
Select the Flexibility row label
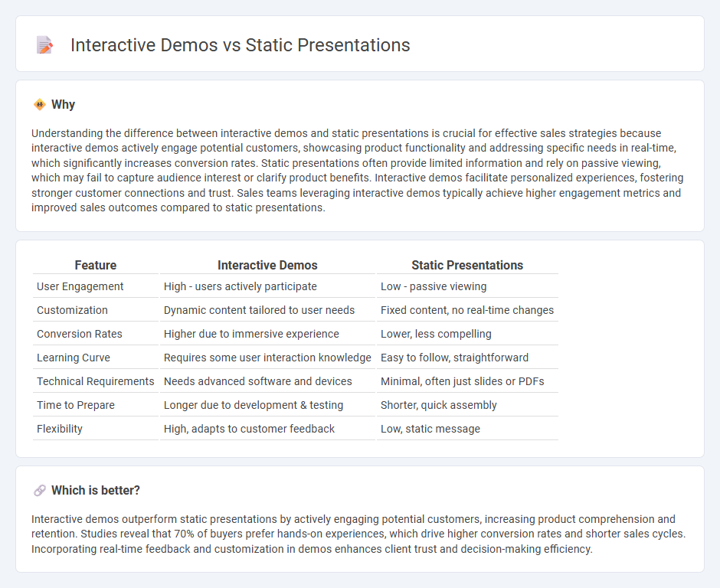pyautogui.click(x=60, y=430)
